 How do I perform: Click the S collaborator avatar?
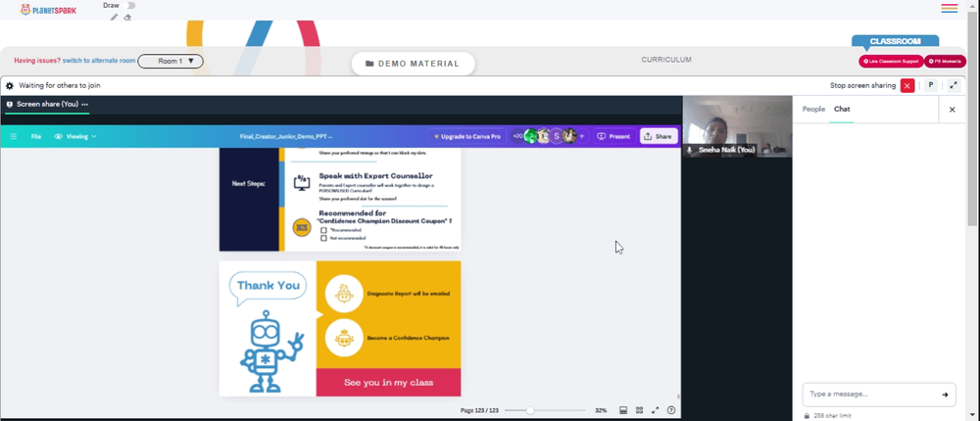(x=557, y=136)
